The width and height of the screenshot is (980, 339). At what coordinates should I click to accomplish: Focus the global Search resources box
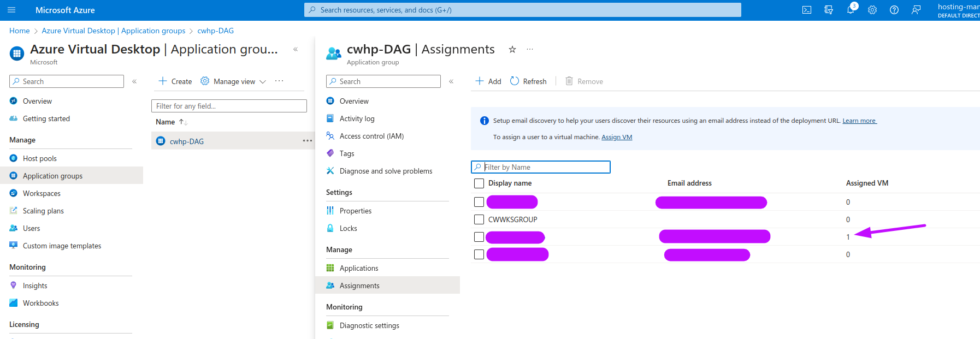click(523, 10)
